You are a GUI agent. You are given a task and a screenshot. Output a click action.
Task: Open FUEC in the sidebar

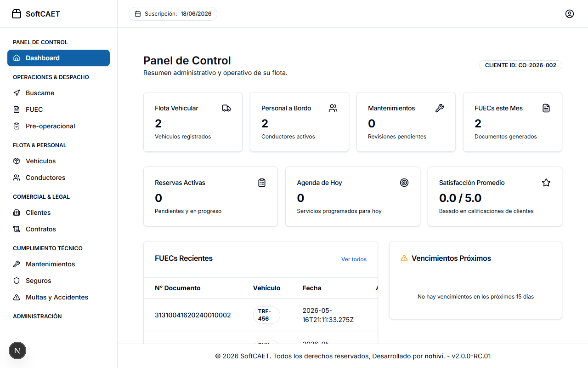point(58,109)
